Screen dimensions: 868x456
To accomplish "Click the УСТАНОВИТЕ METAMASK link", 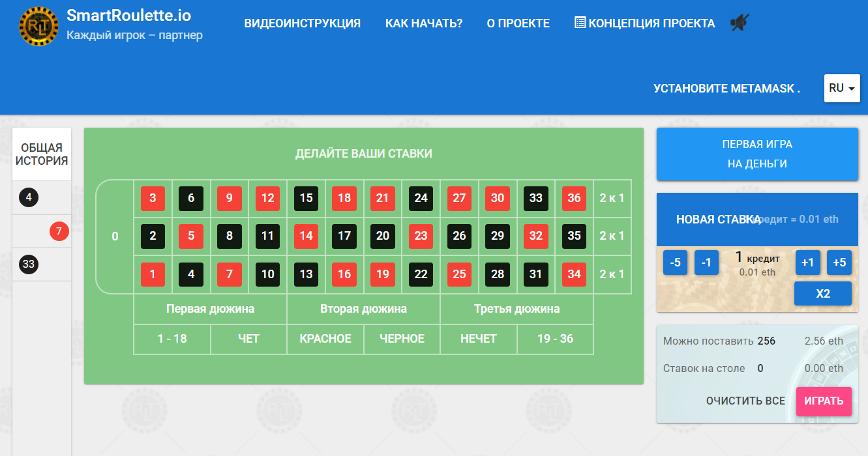I will click(727, 89).
